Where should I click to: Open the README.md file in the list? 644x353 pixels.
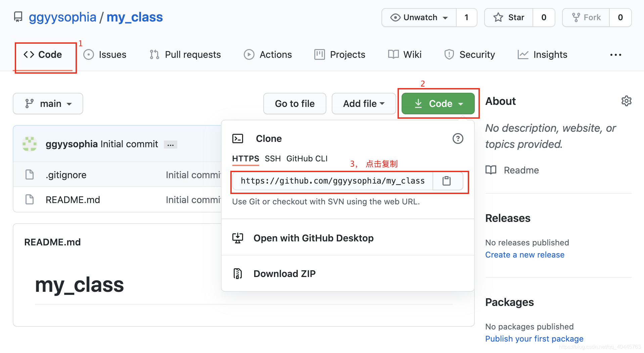click(x=73, y=200)
